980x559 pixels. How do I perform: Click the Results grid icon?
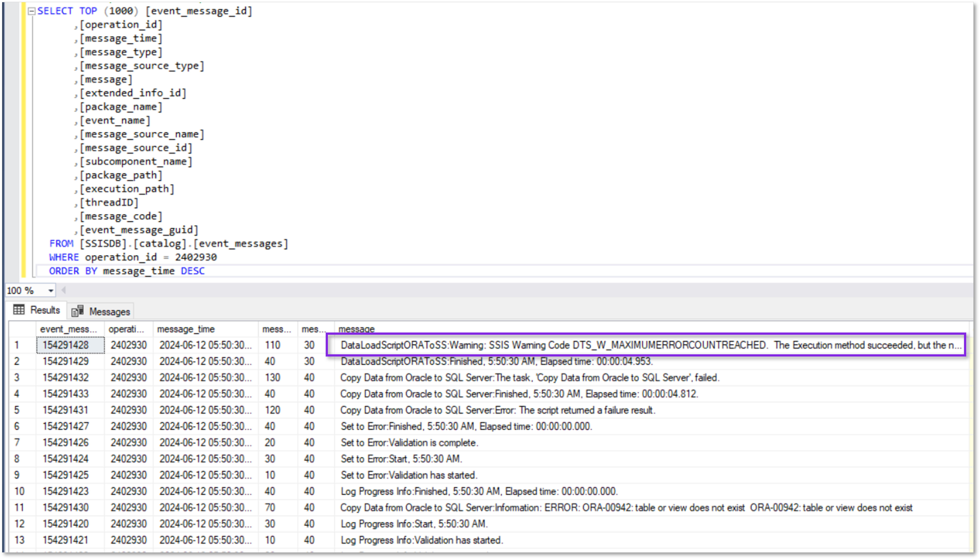19,309
